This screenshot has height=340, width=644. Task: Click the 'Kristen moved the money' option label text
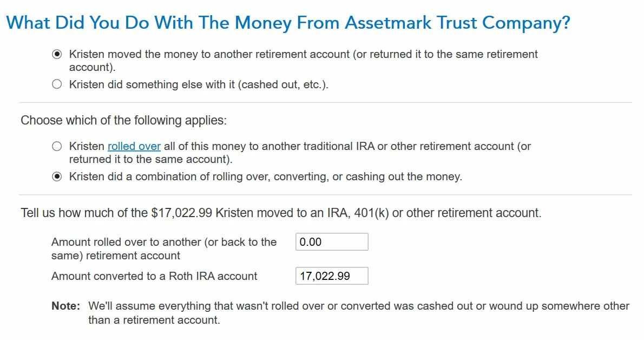click(x=303, y=61)
